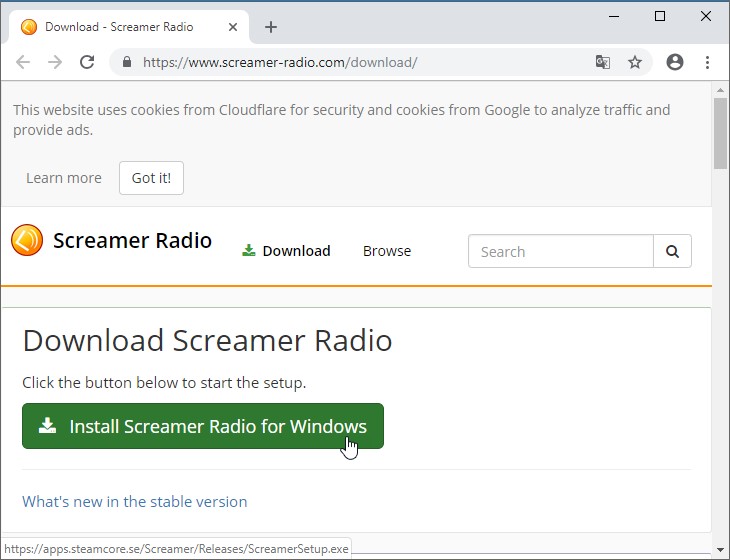The image size is (730, 560).
Task: View site info via the padlock icon
Action: pos(127,62)
